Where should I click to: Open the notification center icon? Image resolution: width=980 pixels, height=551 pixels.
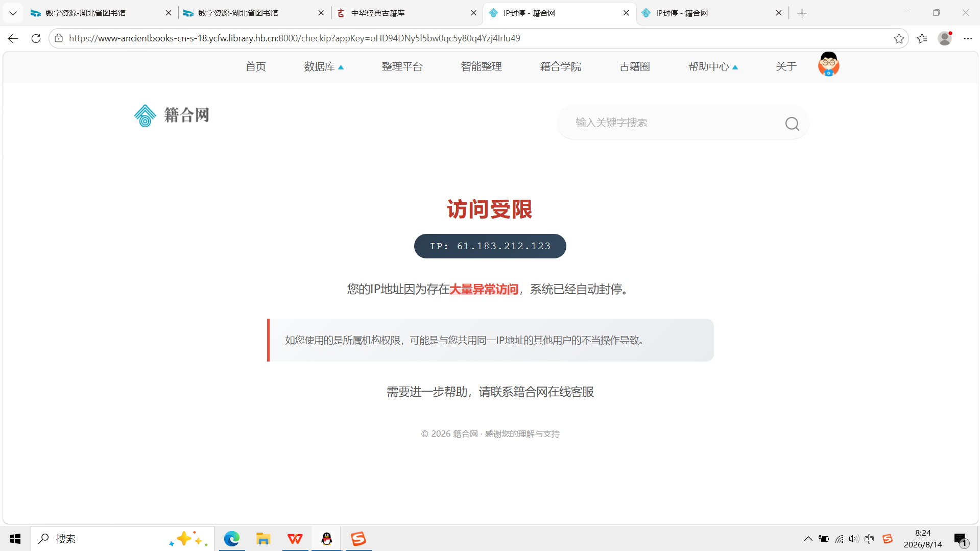click(x=961, y=539)
